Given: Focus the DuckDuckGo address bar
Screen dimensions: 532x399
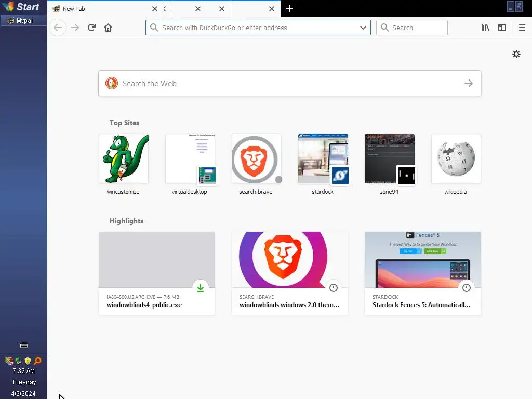Looking at the screenshot, I should click(x=258, y=28).
